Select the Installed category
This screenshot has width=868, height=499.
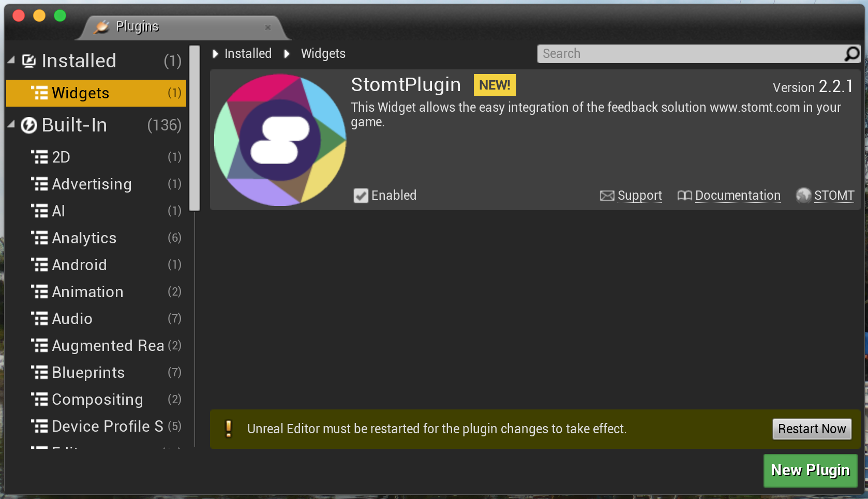tap(96, 61)
